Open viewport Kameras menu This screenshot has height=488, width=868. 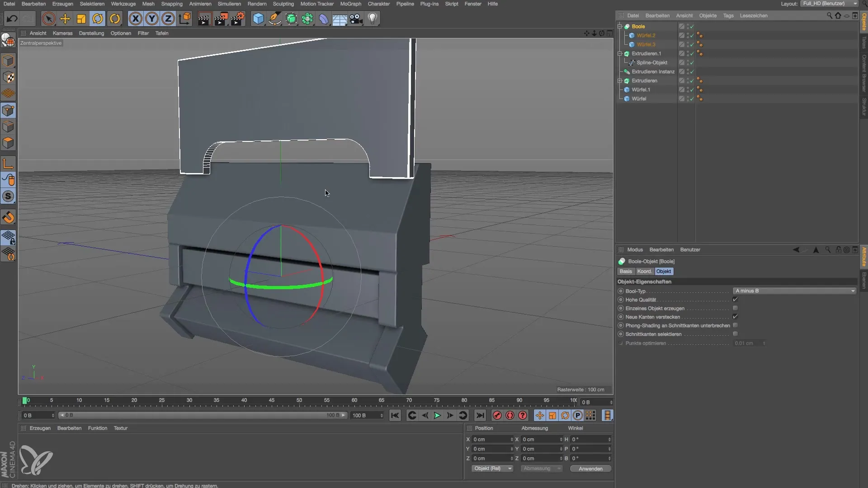pyautogui.click(x=62, y=33)
